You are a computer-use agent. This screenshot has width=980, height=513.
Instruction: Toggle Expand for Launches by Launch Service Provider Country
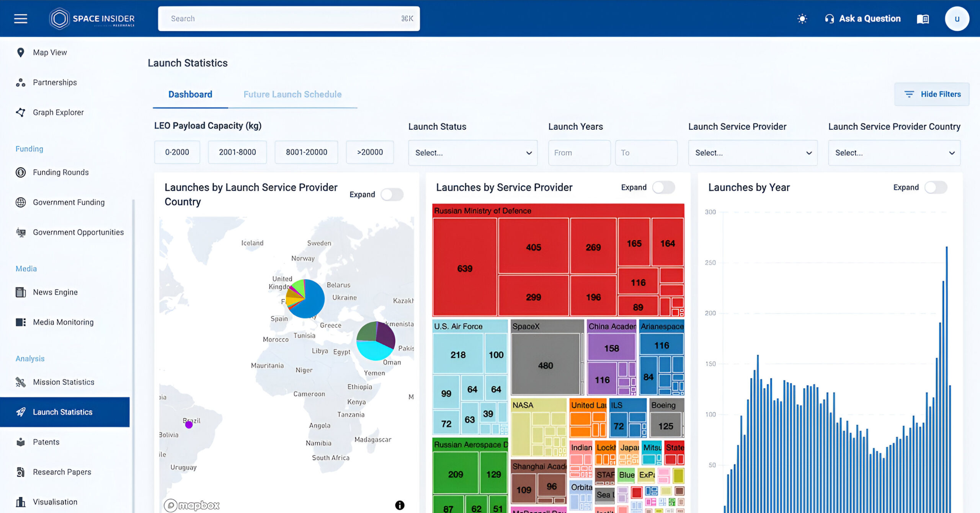pyautogui.click(x=392, y=194)
